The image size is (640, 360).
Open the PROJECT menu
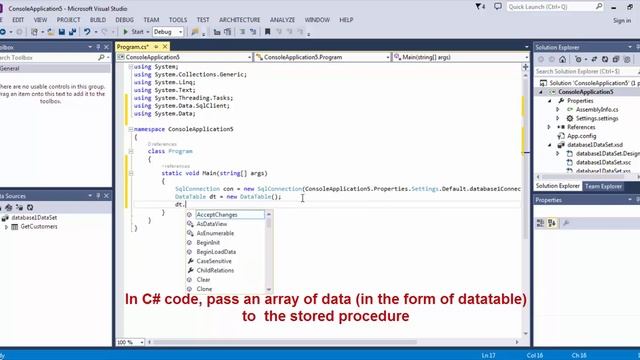[x=68, y=20]
